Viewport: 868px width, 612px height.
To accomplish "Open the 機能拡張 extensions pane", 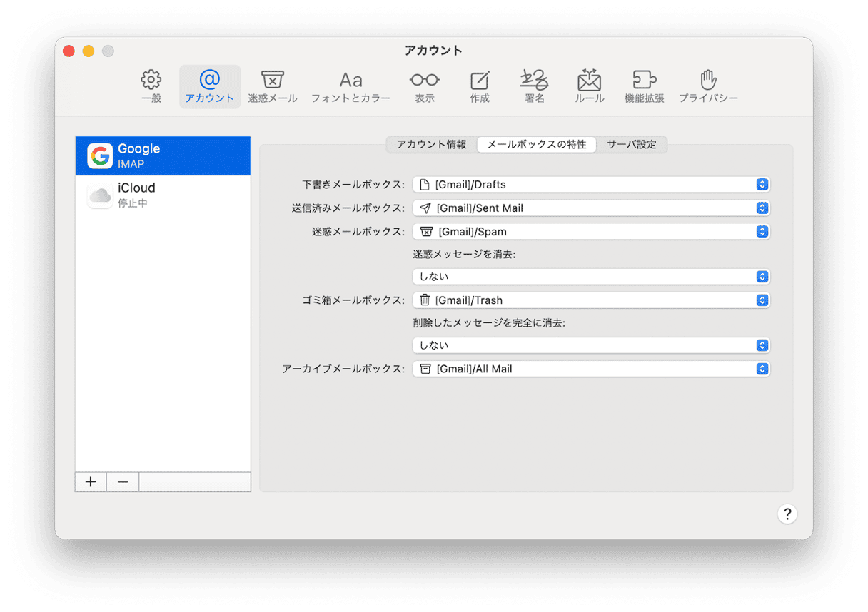I will pyautogui.click(x=644, y=87).
